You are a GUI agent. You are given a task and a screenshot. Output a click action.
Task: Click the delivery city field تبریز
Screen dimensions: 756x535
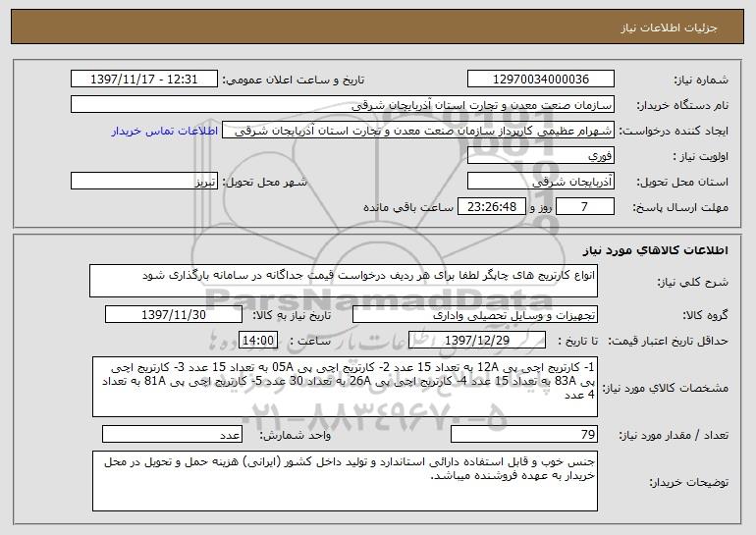[x=144, y=182]
